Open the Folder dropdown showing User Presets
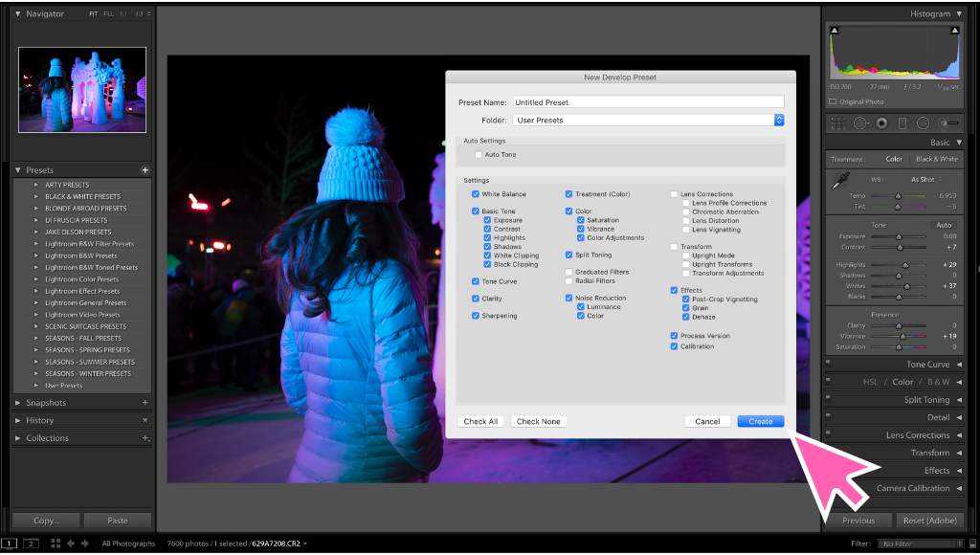 pos(648,120)
